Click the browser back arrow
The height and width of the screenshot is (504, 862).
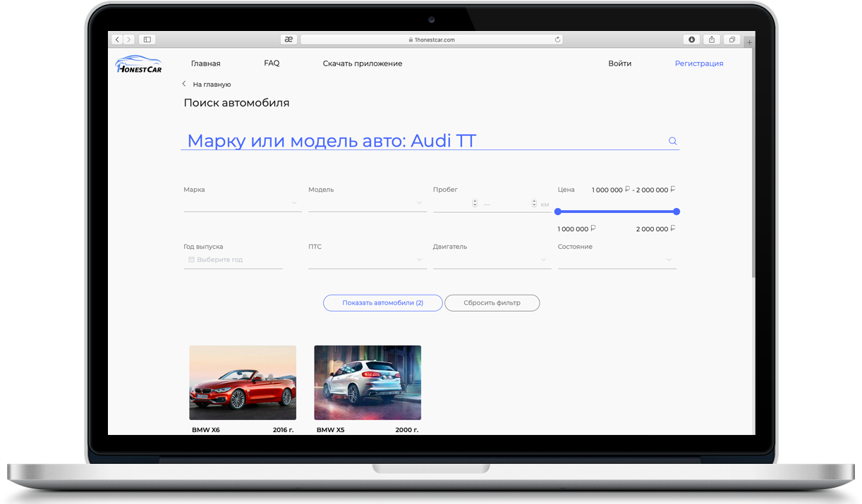point(117,39)
